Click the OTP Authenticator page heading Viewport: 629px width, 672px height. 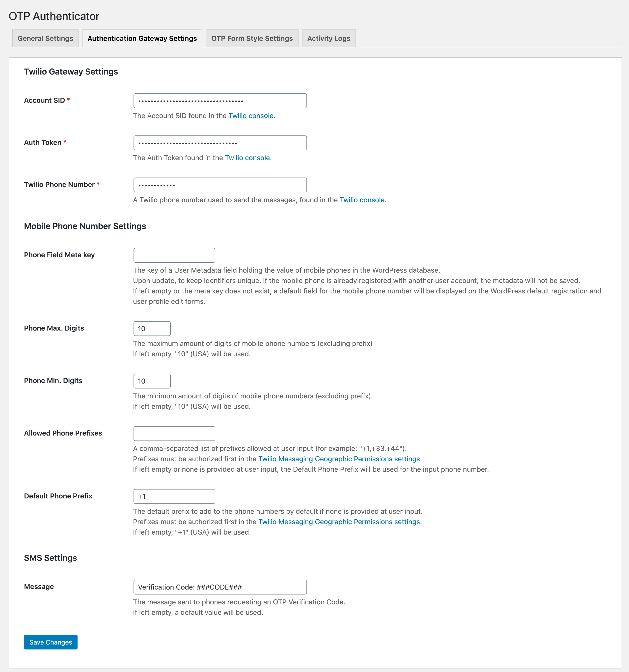tap(54, 16)
